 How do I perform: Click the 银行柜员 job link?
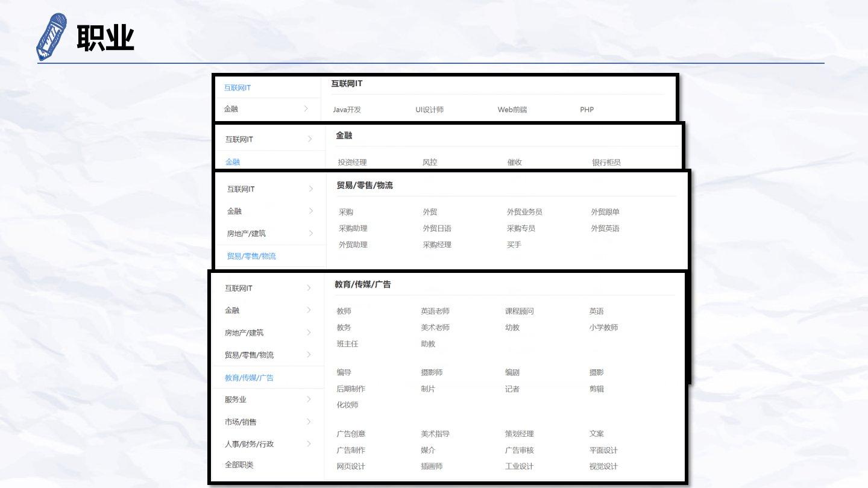[x=606, y=162]
